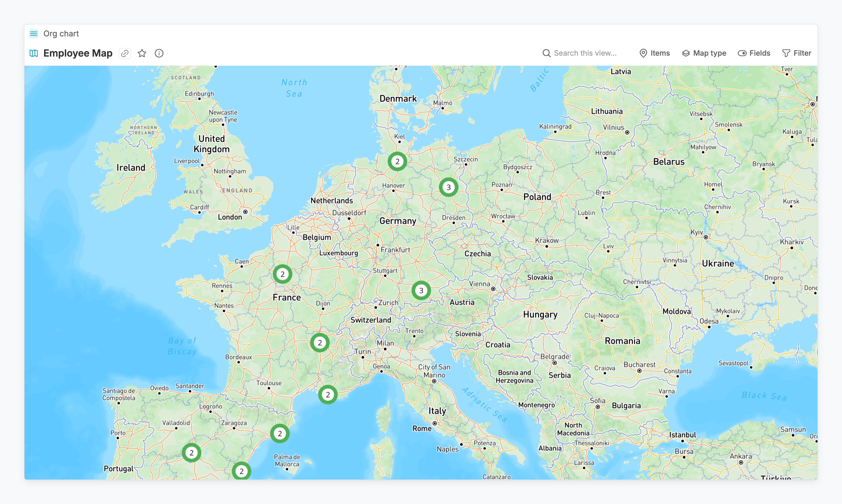Star the Employee Map view as favorite
Viewport: 842px width, 504px height.
click(x=142, y=53)
